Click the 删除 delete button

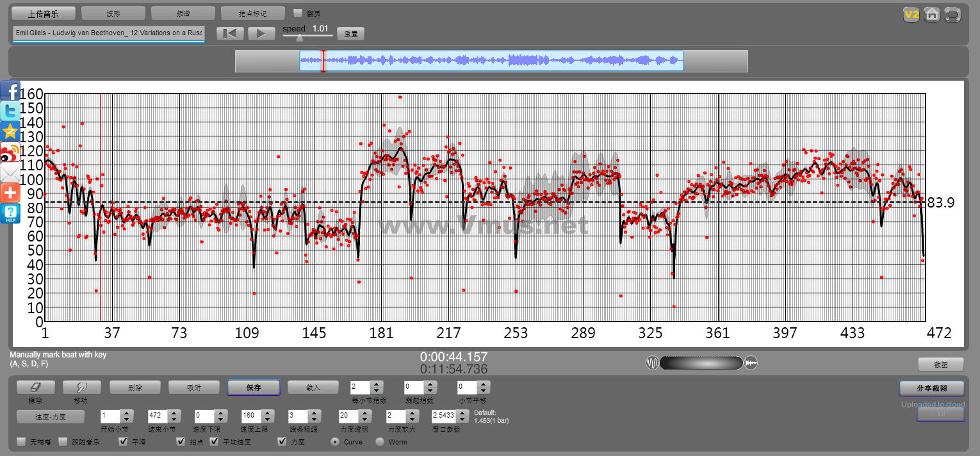(x=135, y=387)
